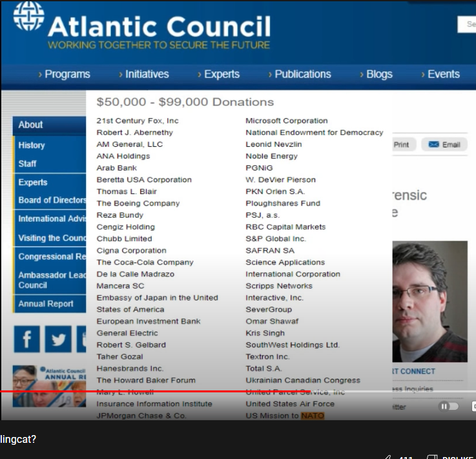Open the Facebook social icon
Viewport: 476px width, 459px height.
click(26, 339)
